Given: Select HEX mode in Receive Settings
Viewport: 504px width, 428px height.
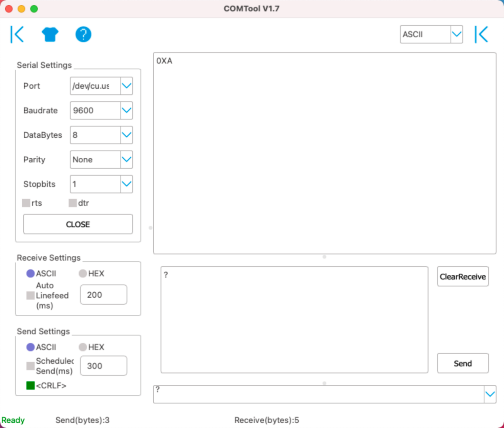Looking at the screenshot, I should click(x=82, y=273).
